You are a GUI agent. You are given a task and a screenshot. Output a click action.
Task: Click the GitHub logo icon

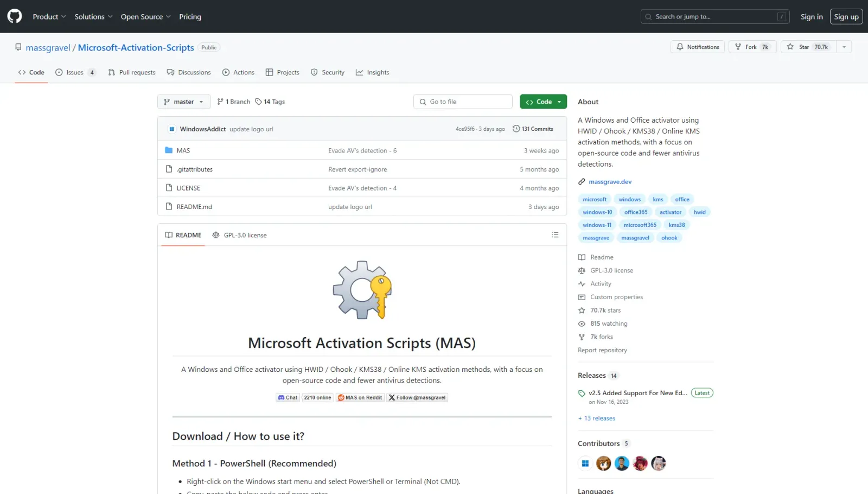coord(15,16)
